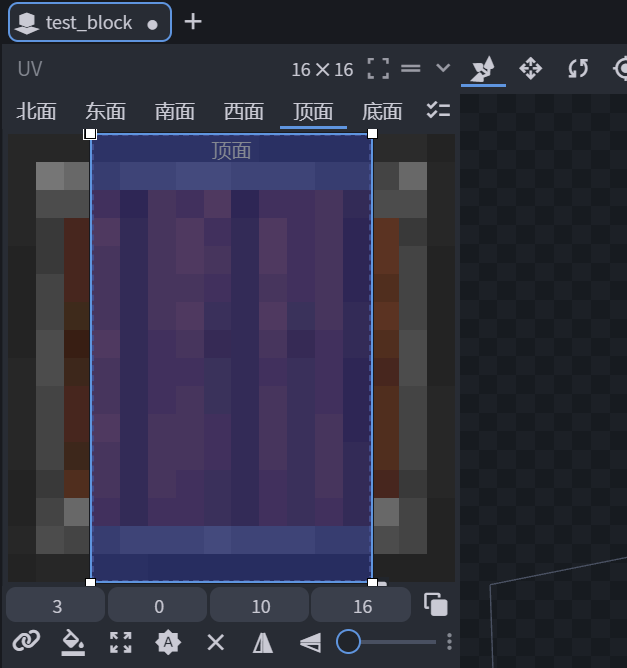Switch to 北面 face tab
The height and width of the screenshot is (668, 627).
point(36,112)
